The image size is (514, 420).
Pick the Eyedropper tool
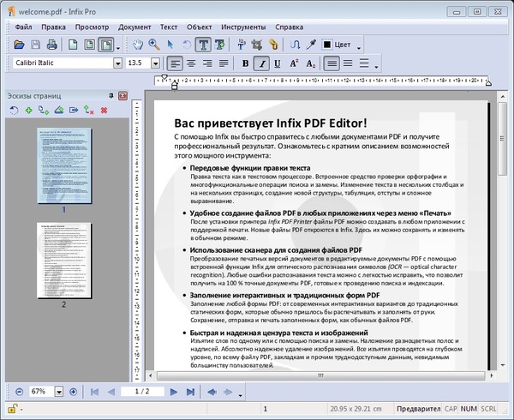314,45
